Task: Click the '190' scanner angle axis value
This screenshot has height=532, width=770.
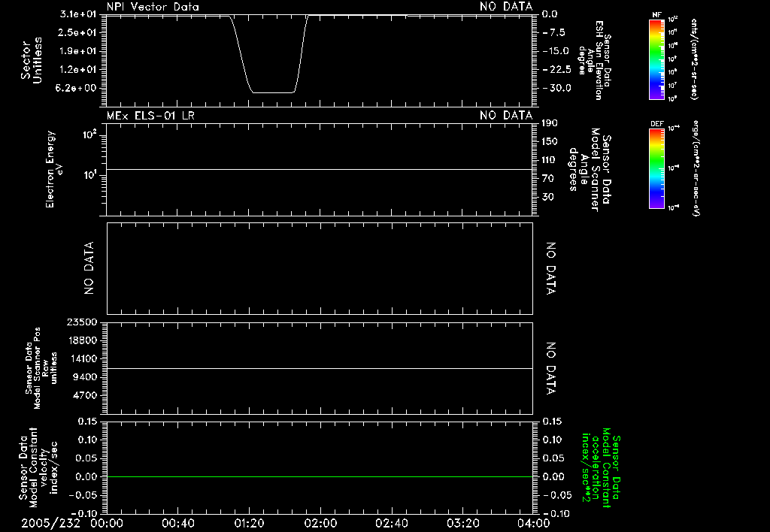Action: (x=550, y=122)
